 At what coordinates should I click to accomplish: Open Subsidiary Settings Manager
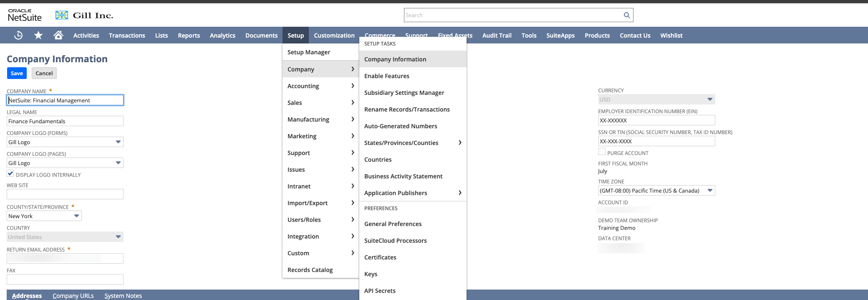(x=413, y=92)
